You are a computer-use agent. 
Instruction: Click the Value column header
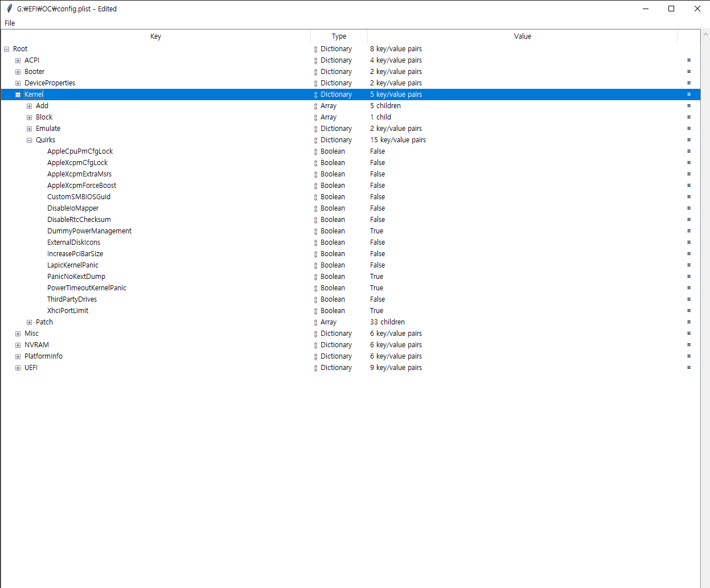point(522,36)
